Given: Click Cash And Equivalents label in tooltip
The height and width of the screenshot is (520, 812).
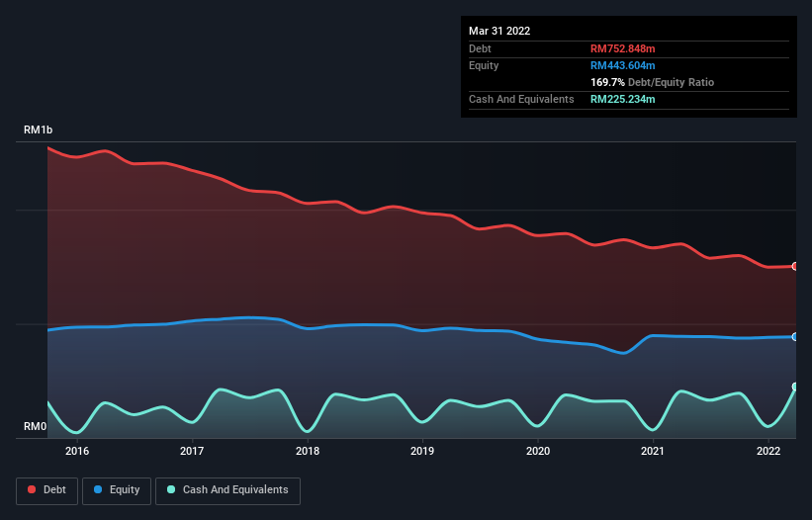Looking at the screenshot, I should 521,99.
